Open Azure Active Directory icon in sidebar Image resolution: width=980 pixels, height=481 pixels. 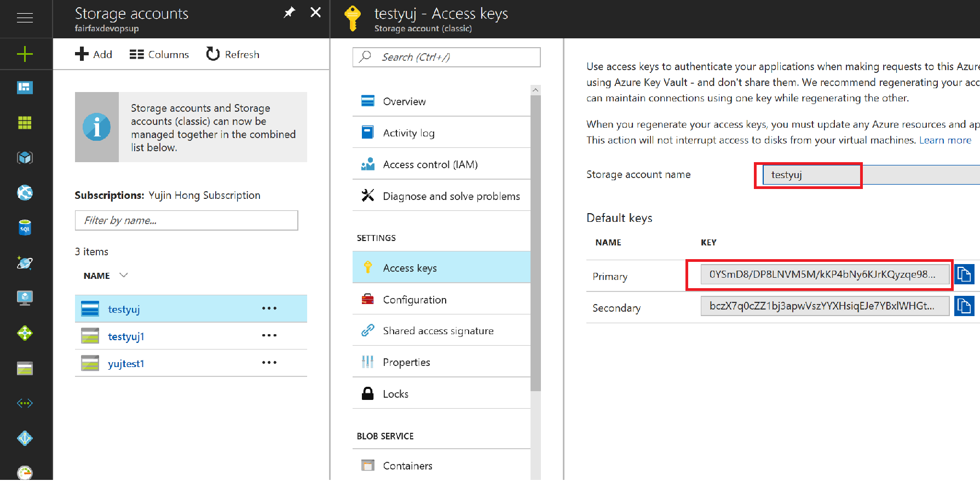pyautogui.click(x=25, y=438)
